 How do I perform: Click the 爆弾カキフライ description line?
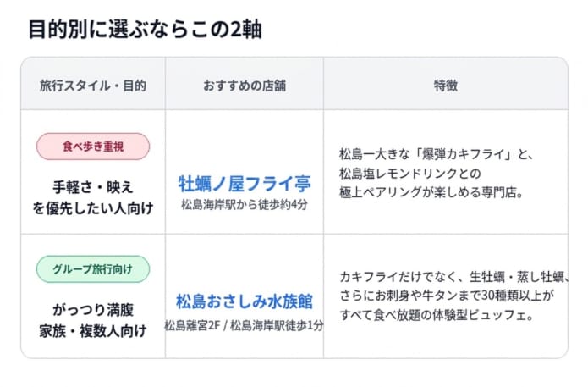click(x=437, y=154)
